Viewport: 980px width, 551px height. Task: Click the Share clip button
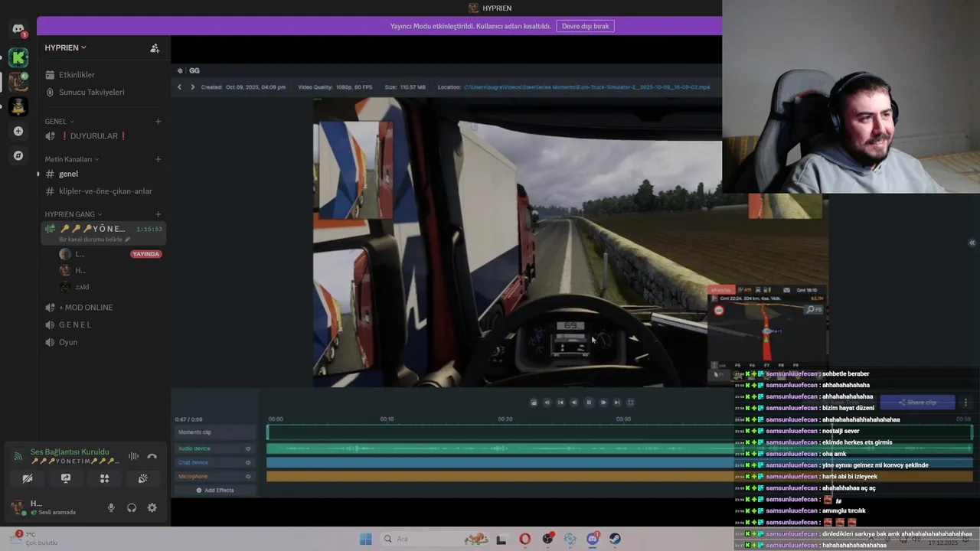(x=917, y=403)
